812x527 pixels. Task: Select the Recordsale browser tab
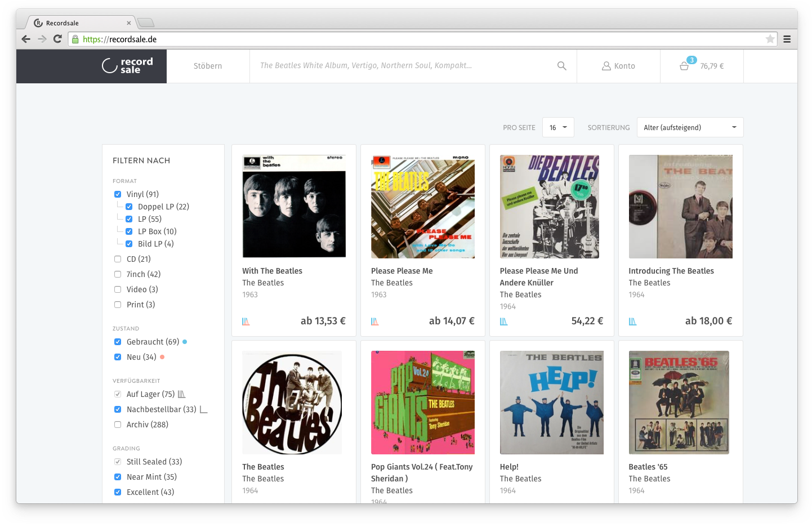(x=79, y=23)
